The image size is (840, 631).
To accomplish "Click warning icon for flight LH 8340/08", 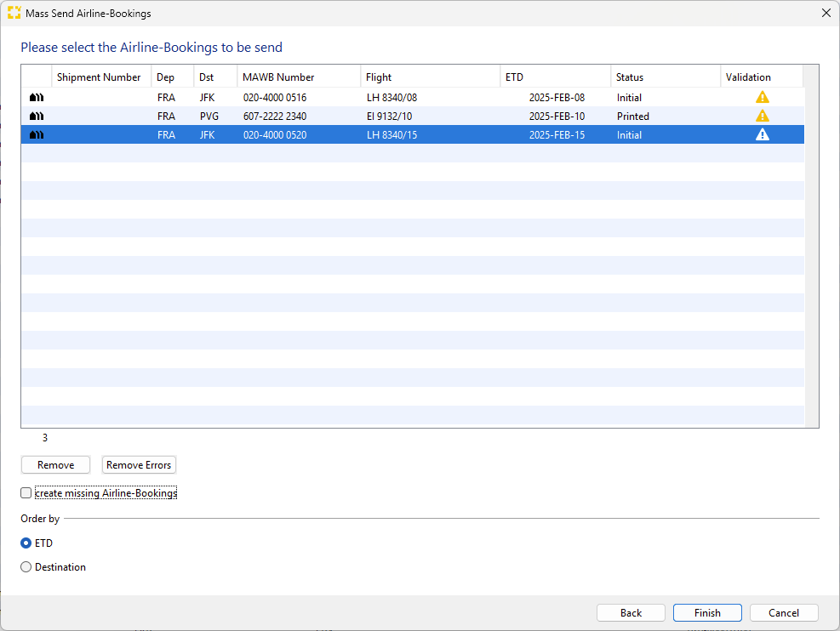I will point(762,98).
